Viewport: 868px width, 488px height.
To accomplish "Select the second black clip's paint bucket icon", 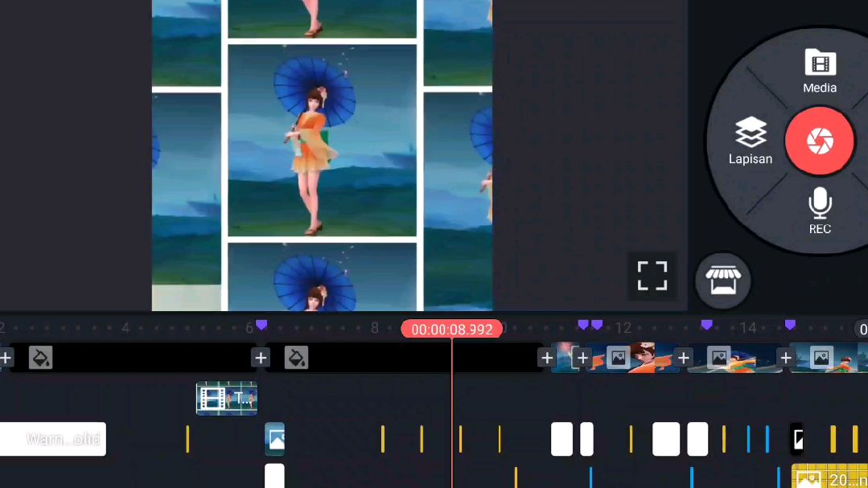I will (x=296, y=358).
